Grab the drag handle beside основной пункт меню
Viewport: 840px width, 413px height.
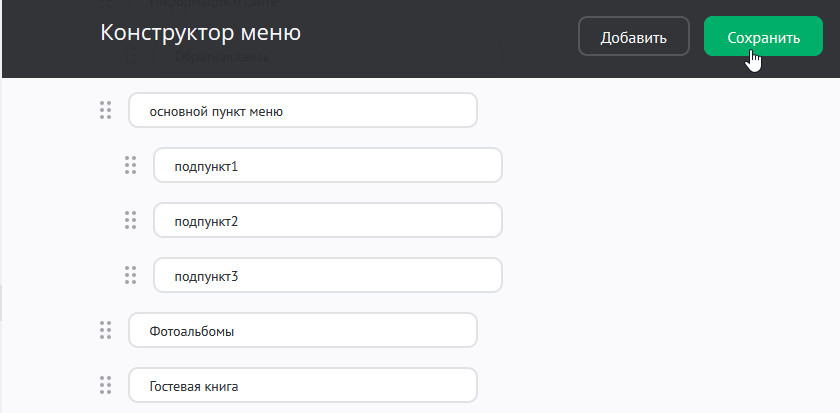(x=105, y=111)
